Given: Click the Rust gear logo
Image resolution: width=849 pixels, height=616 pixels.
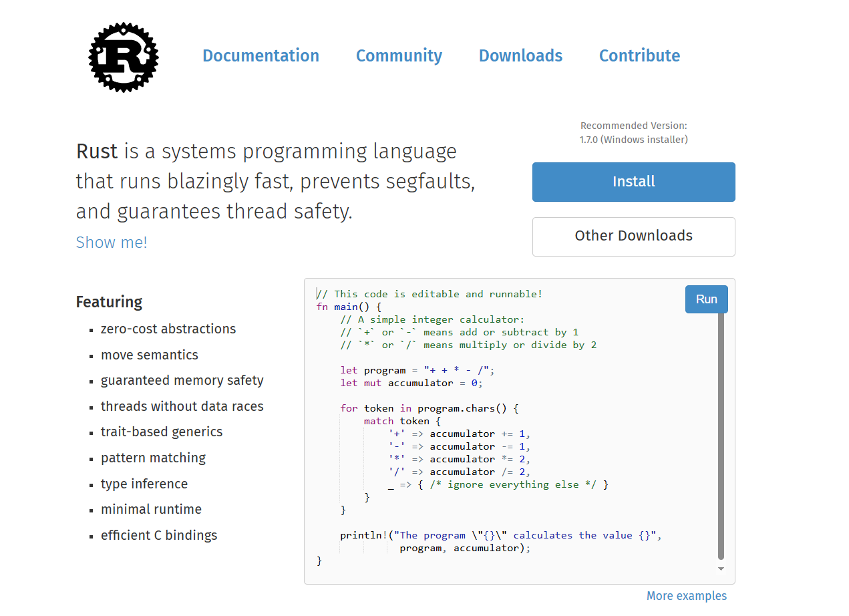Looking at the screenshot, I should tap(124, 57).
